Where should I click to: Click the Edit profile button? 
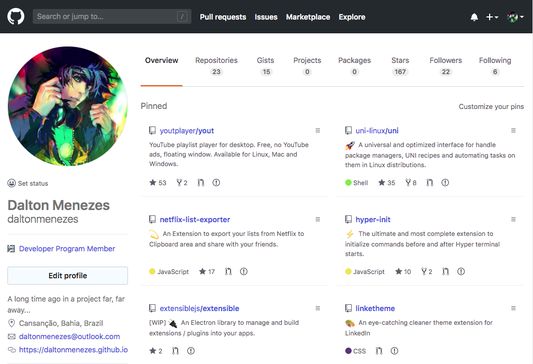tap(68, 276)
